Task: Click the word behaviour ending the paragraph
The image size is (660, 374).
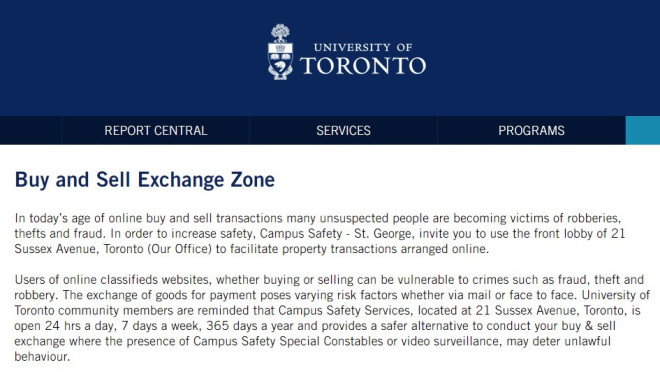Action: [x=40, y=357]
